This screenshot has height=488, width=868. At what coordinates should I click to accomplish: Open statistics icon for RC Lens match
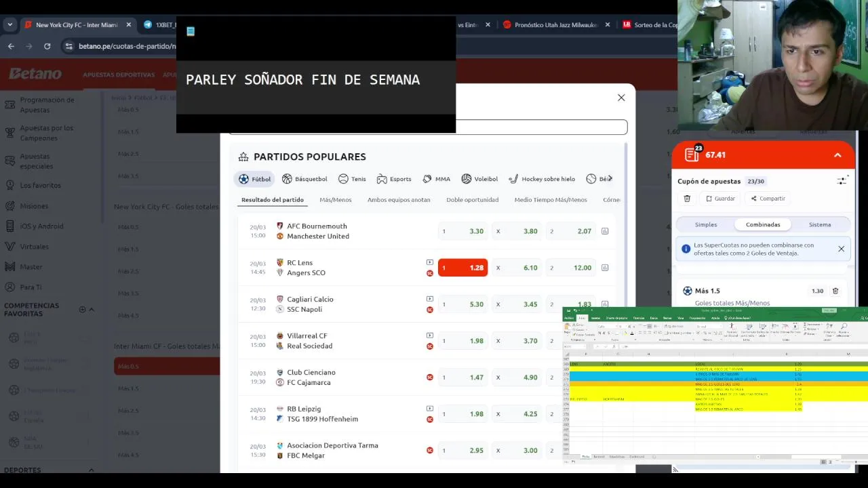tap(605, 268)
